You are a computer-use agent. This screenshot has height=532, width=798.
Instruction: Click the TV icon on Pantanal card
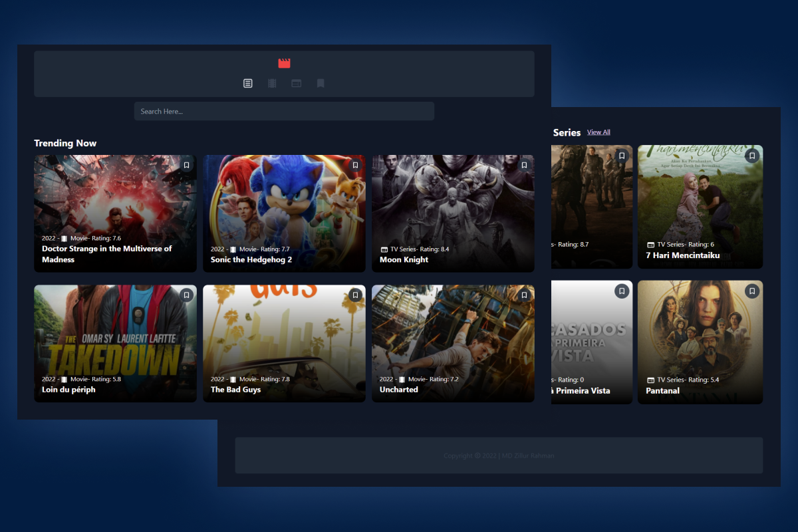(650, 380)
